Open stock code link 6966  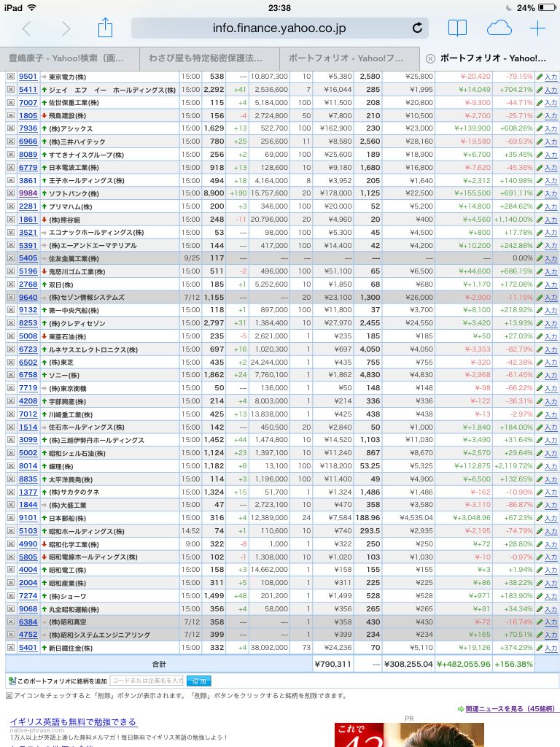[x=28, y=142]
